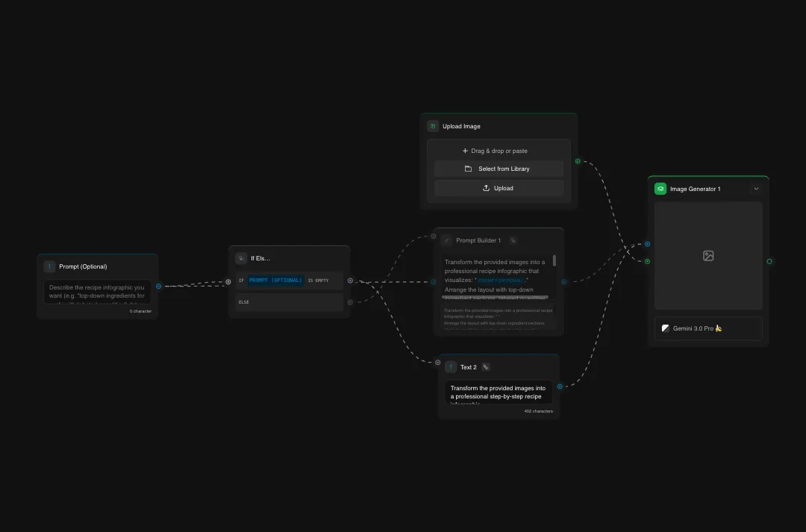Click the link icon beside Prompt Builder 1 title
The width and height of the screenshot is (806, 532).
513,240
